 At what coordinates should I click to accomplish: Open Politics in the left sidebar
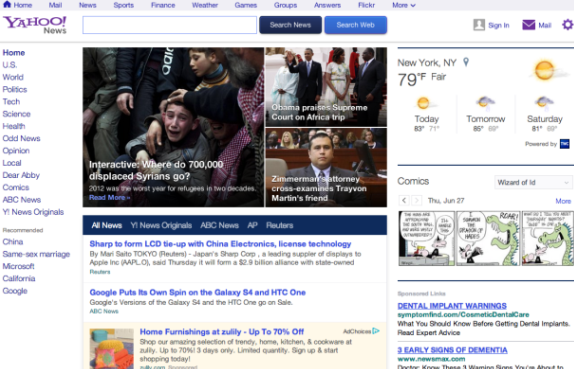[15, 89]
